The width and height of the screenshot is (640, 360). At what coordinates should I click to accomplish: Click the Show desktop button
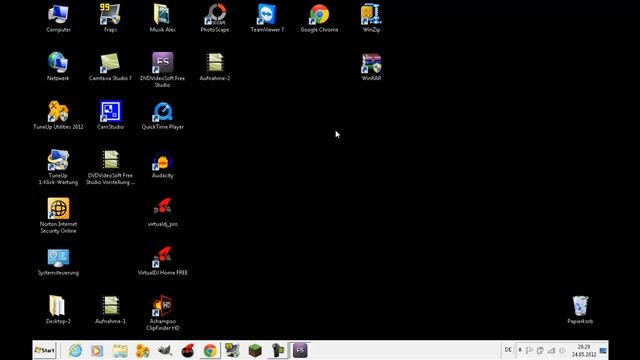(x=603, y=350)
